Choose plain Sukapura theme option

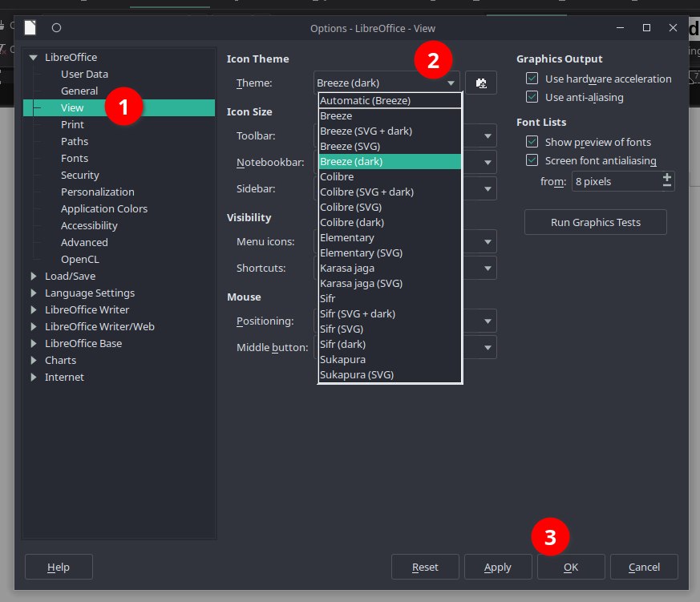pyautogui.click(x=390, y=360)
